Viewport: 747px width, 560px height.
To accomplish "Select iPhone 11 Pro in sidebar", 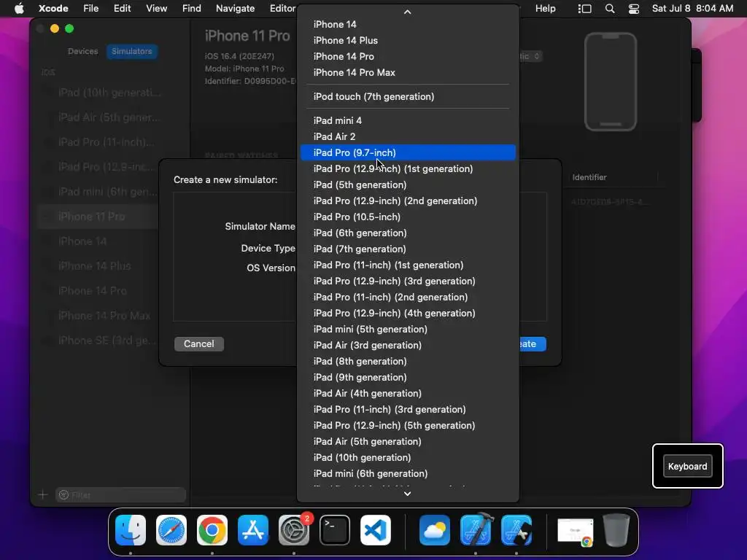I will tap(98, 217).
